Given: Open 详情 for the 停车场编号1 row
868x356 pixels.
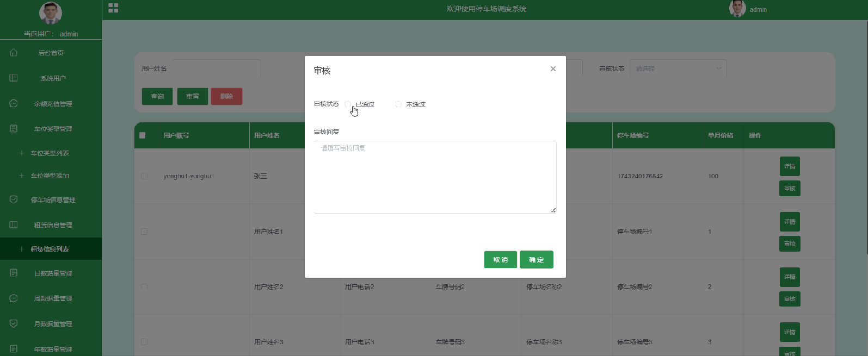Looking at the screenshot, I should point(790,222).
